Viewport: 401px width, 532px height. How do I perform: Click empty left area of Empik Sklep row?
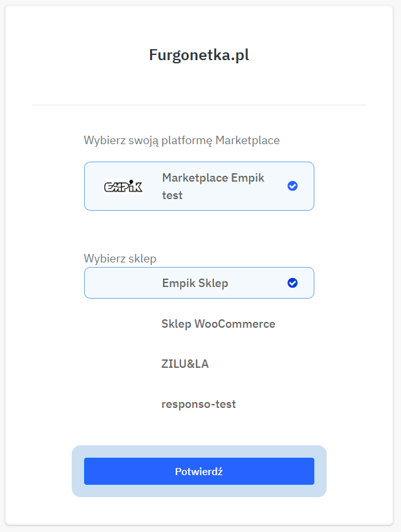pyautogui.click(x=120, y=283)
